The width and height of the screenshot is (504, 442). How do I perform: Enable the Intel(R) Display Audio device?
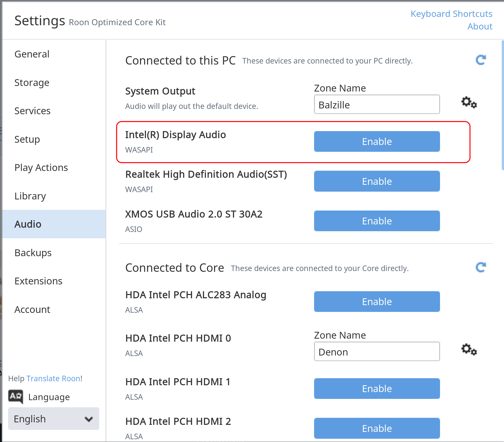377,141
